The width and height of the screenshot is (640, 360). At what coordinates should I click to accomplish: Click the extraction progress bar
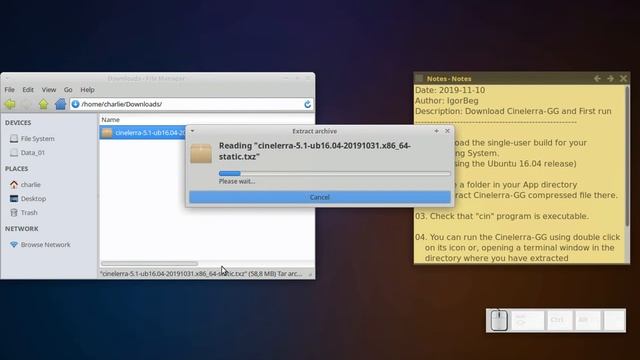coord(334,173)
